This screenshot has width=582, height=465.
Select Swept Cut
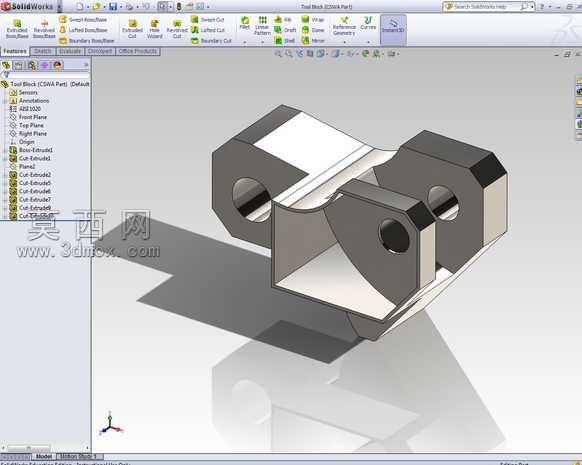[208, 19]
